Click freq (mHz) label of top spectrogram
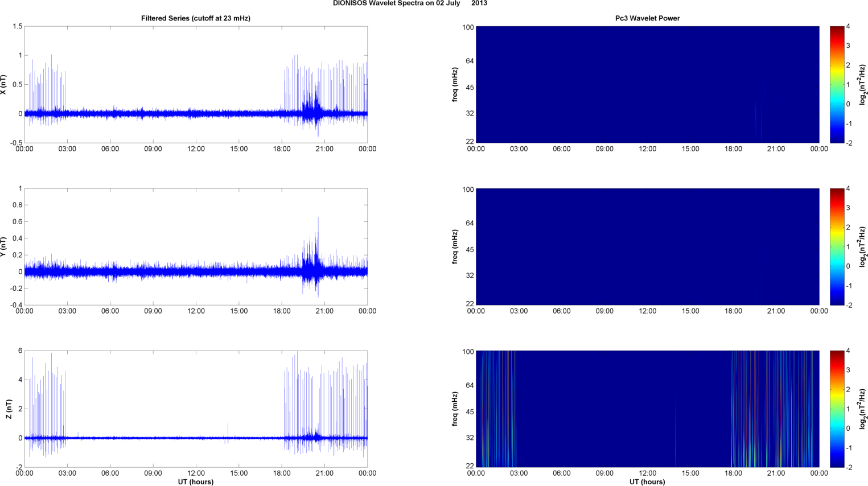The height and width of the screenshot is (486, 868). 455,85
